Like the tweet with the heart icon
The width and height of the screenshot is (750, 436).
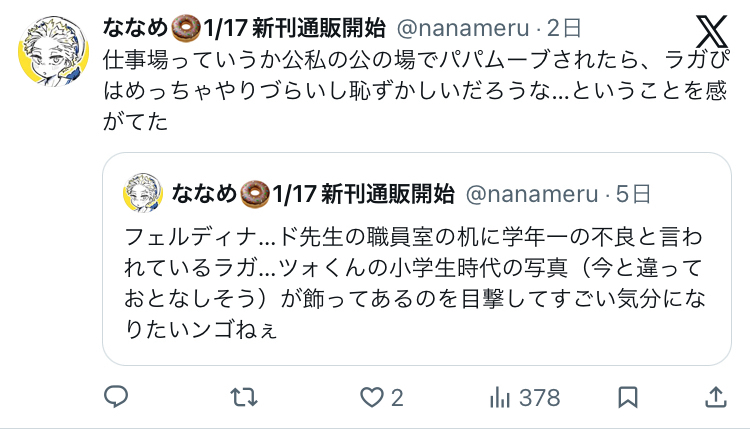click(372, 397)
